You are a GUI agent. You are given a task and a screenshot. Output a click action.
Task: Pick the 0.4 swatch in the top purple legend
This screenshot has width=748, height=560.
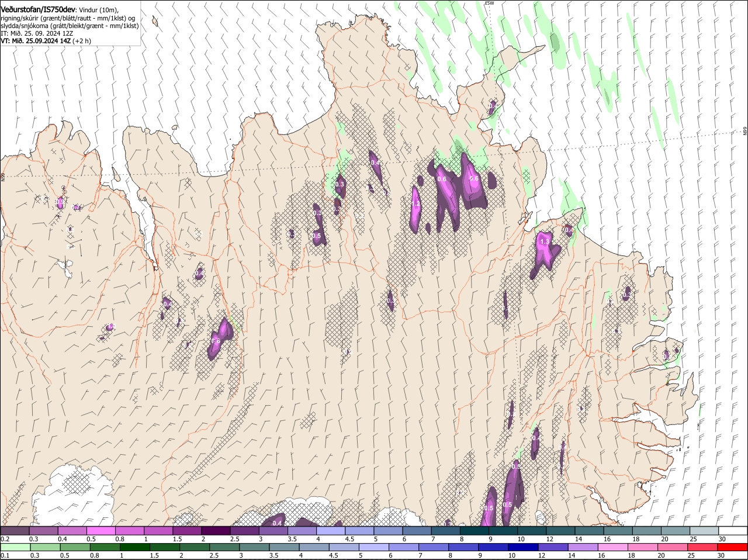point(72,531)
